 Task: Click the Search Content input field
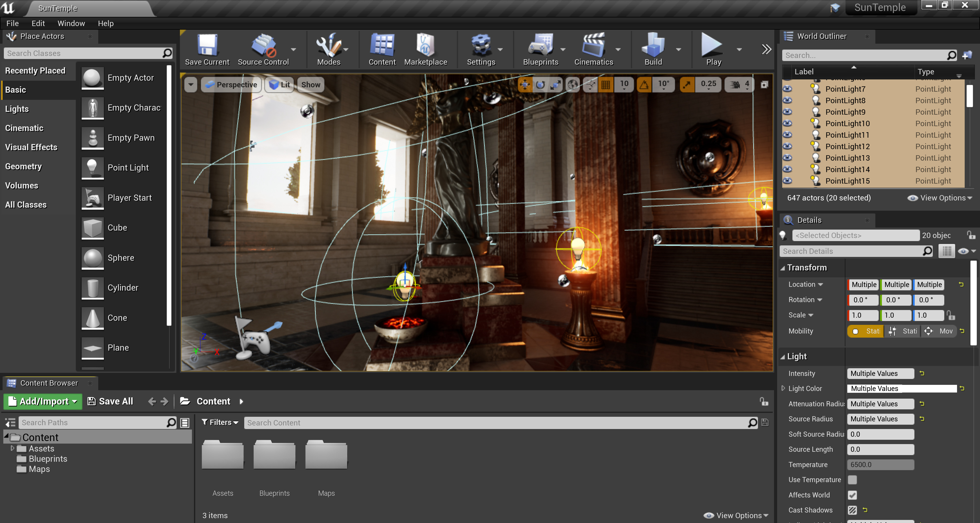pos(495,422)
